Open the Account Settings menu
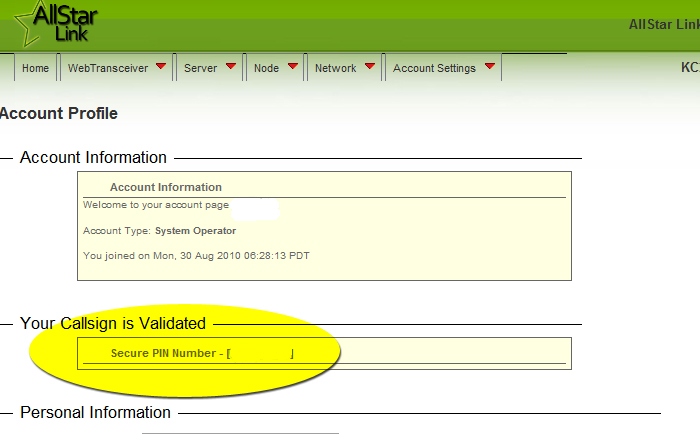Viewport: 700px width, 434px height. coord(434,68)
